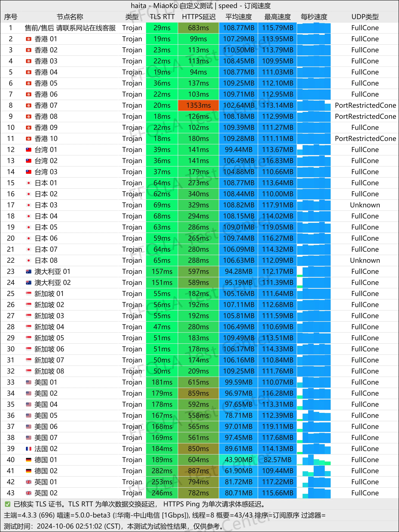Click the 主端=4.3.3 (696) version info line

click(165, 515)
